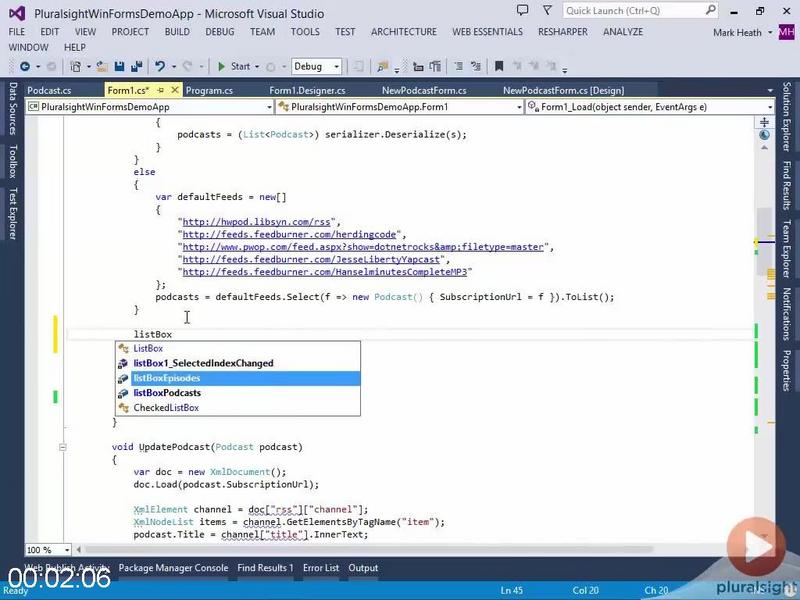Open the RESHARPER menu
Image resolution: width=800 pixels, height=600 pixels.
click(x=563, y=32)
